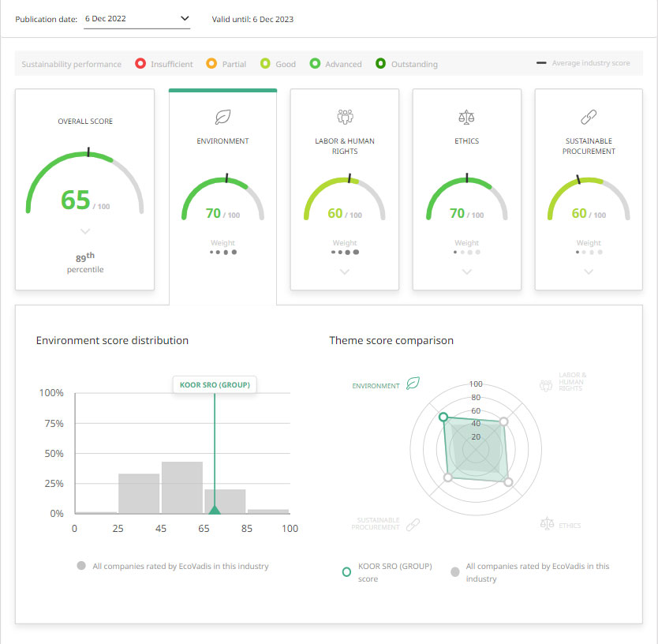Select the Overall Score card

(84, 189)
